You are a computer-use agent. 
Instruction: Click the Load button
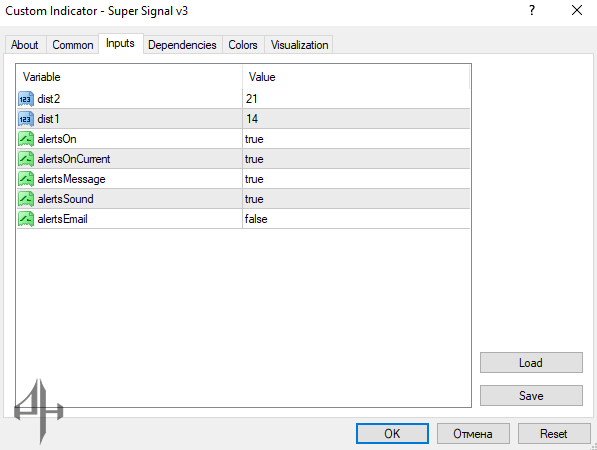tap(531, 362)
